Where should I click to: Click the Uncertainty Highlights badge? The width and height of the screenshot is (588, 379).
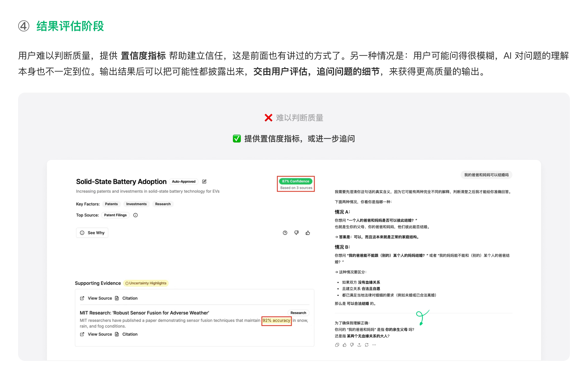[146, 283]
